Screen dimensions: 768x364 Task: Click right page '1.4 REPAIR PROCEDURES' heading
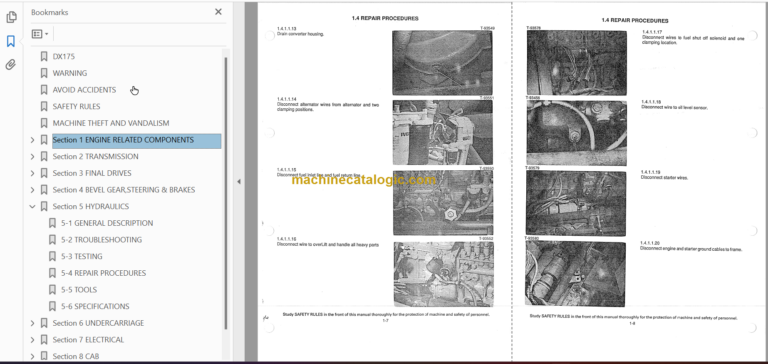pos(635,21)
